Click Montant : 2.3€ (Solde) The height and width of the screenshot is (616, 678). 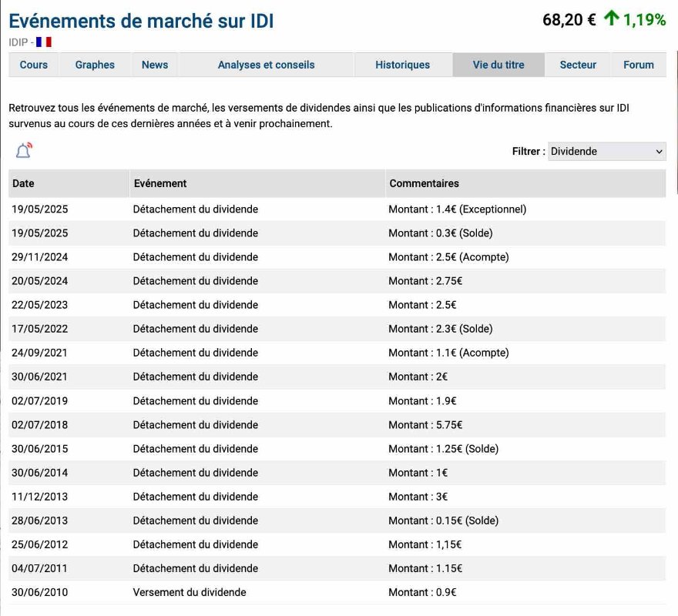pos(441,329)
